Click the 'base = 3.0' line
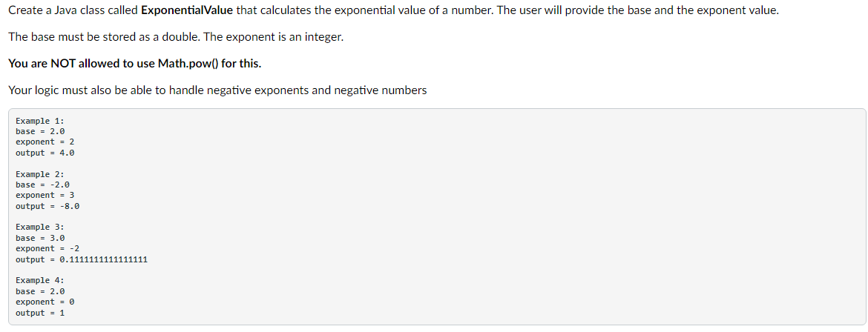The height and width of the screenshot is (332, 868). click(40, 238)
